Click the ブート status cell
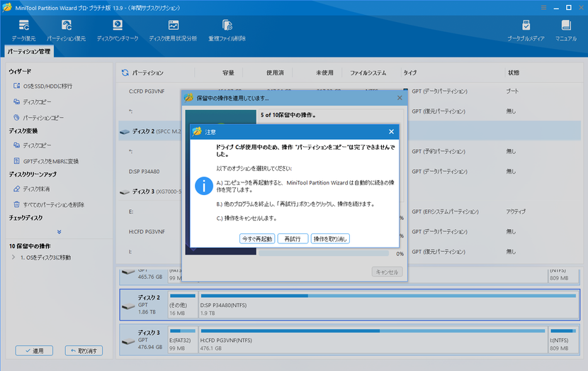The image size is (588, 371). click(x=512, y=92)
